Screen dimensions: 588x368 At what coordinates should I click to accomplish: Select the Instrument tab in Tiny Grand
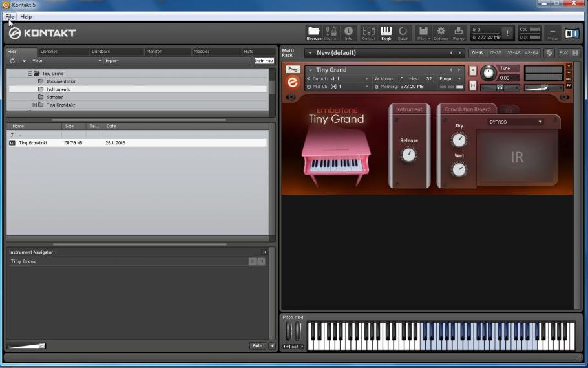[x=409, y=109]
